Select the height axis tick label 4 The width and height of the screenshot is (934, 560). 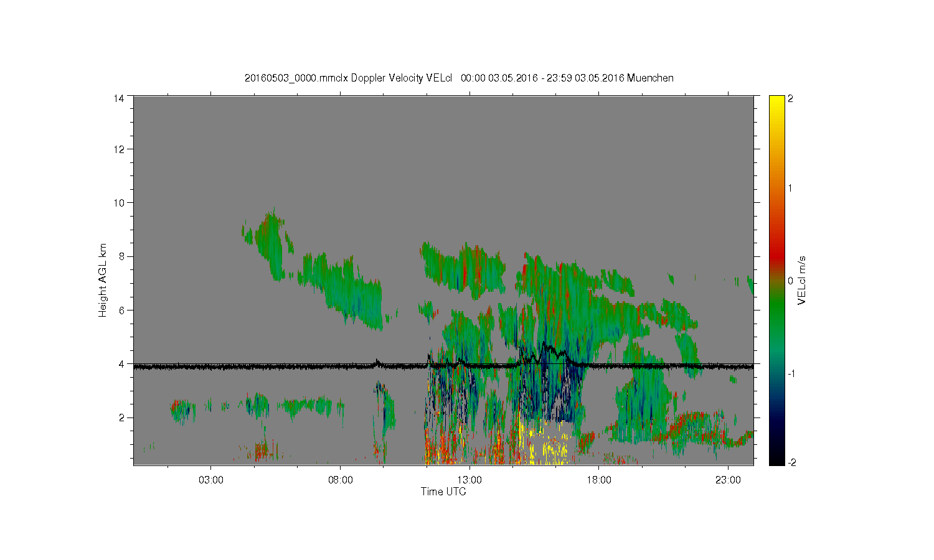121,363
